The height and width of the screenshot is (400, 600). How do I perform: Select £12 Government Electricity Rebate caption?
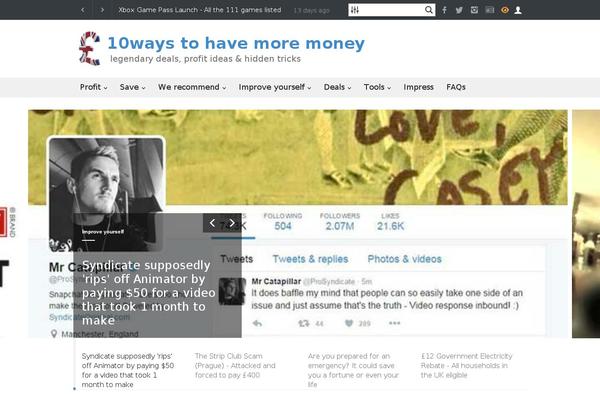pyautogui.click(x=466, y=366)
